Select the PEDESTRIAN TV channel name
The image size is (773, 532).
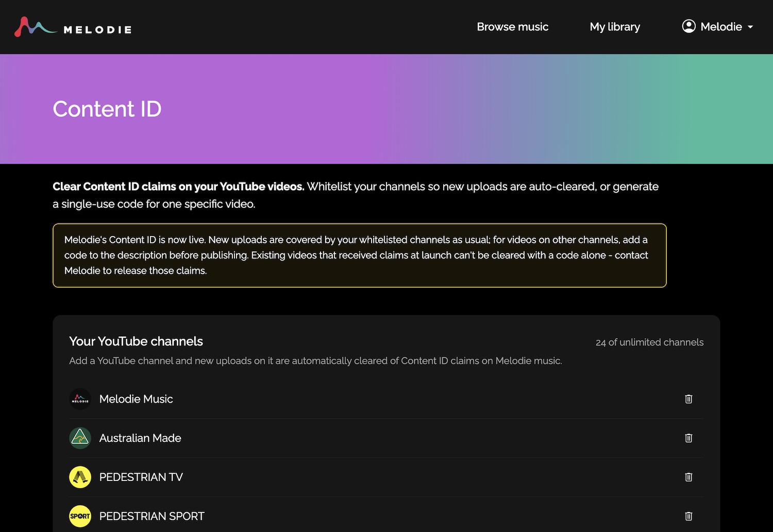tap(141, 477)
